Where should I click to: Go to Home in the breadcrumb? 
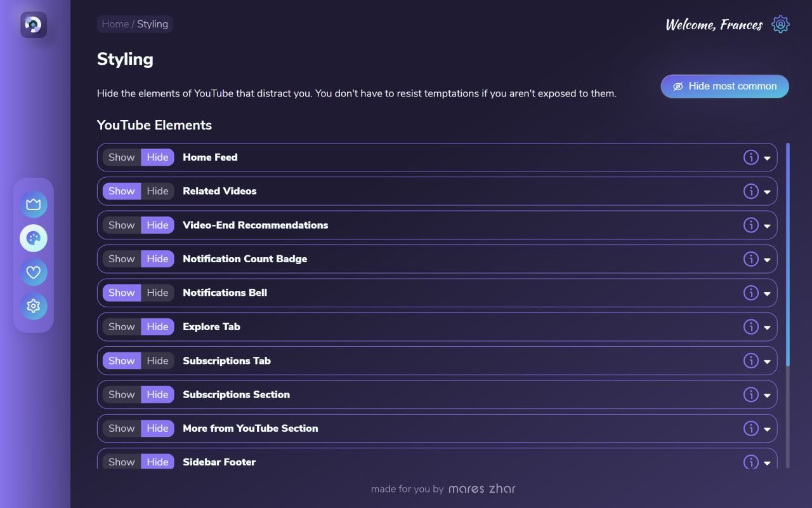tap(115, 24)
